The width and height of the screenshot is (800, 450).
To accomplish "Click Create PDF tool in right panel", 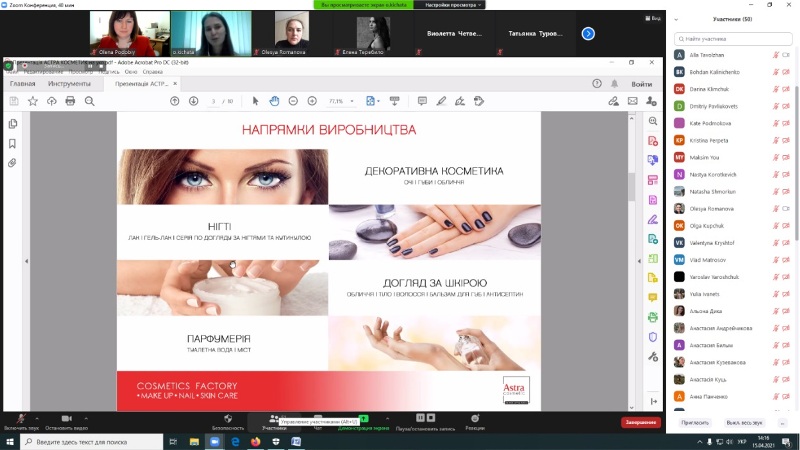I will click(653, 141).
